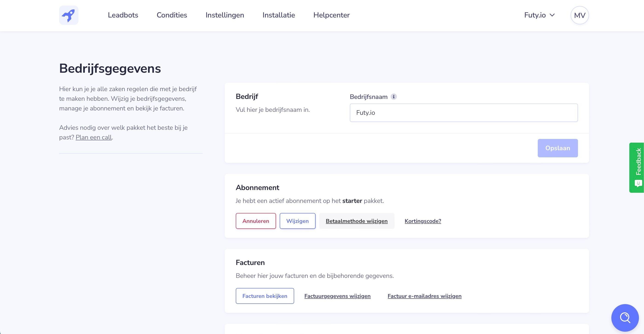Screen dimensions: 644x334
Task: Click the Bedrijfsnaam info icon
Action: [394, 97]
